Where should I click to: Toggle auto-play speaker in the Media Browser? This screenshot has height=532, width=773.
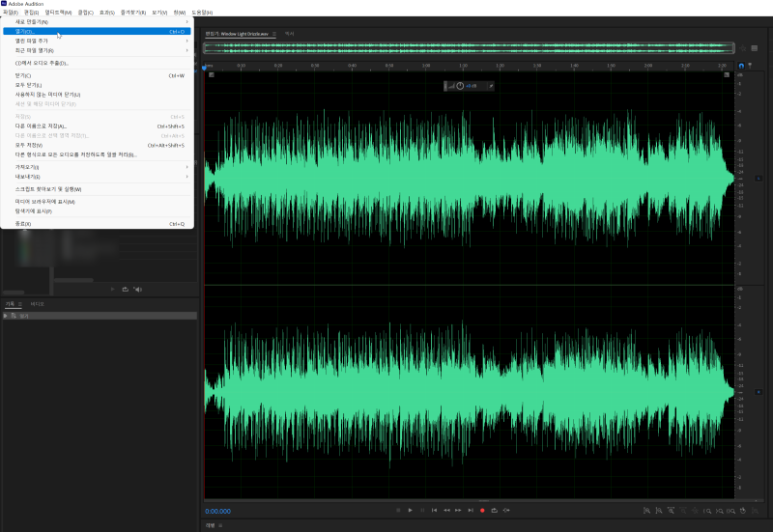point(137,289)
